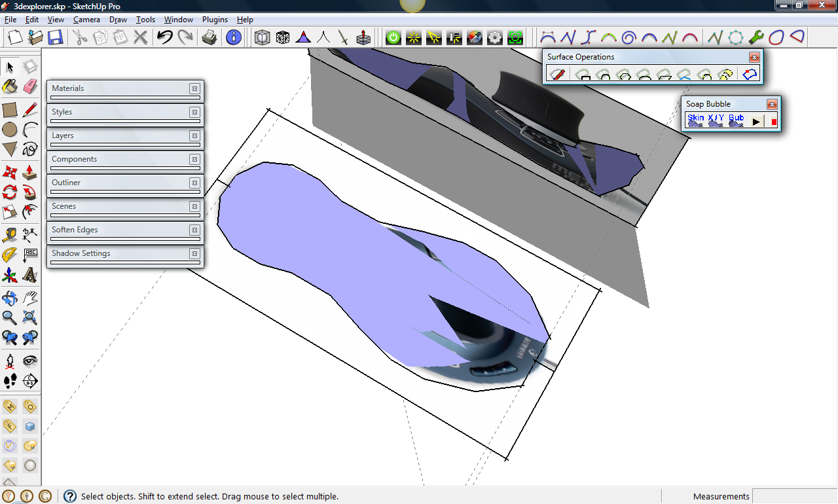The width and height of the screenshot is (838, 504).
Task: Activate the Walk footprints tool
Action: 10,381
